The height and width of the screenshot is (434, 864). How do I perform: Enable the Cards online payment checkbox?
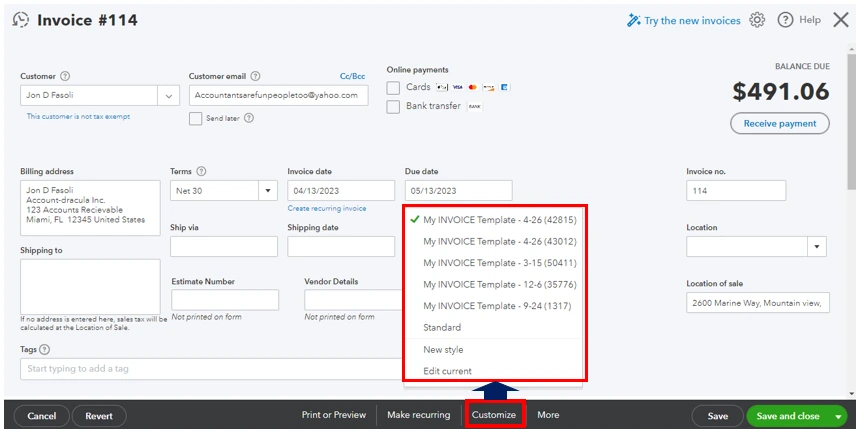coord(393,88)
